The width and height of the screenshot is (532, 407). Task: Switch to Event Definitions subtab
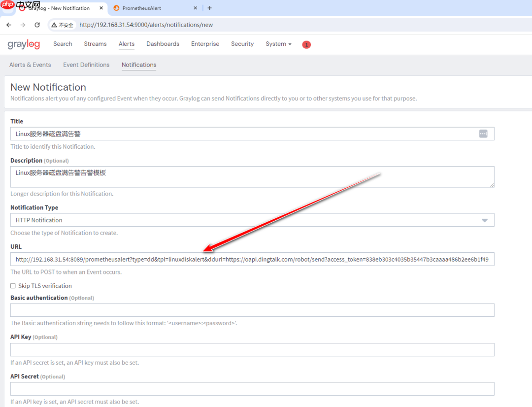86,65
